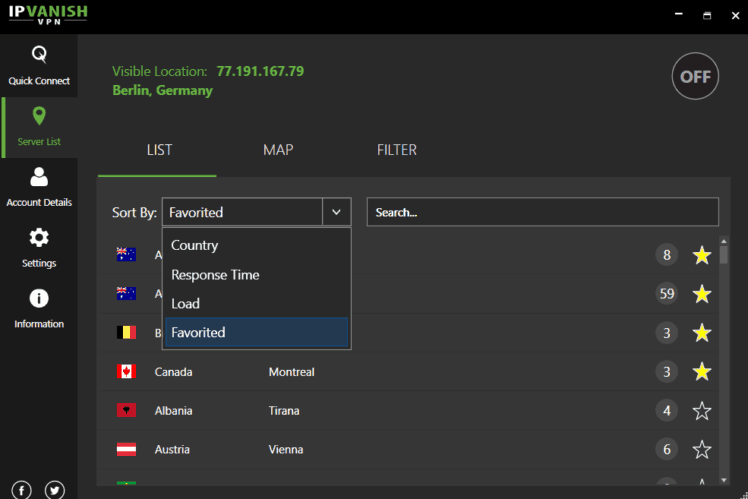The height and width of the screenshot is (499, 748).
Task: Switch to the MAP tab
Action: pos(278,150)
